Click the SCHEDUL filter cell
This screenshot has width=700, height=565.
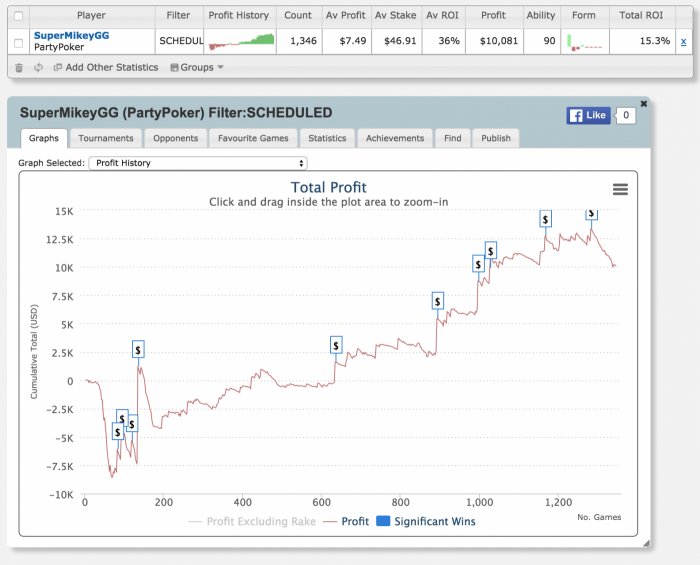pos(181,41)
